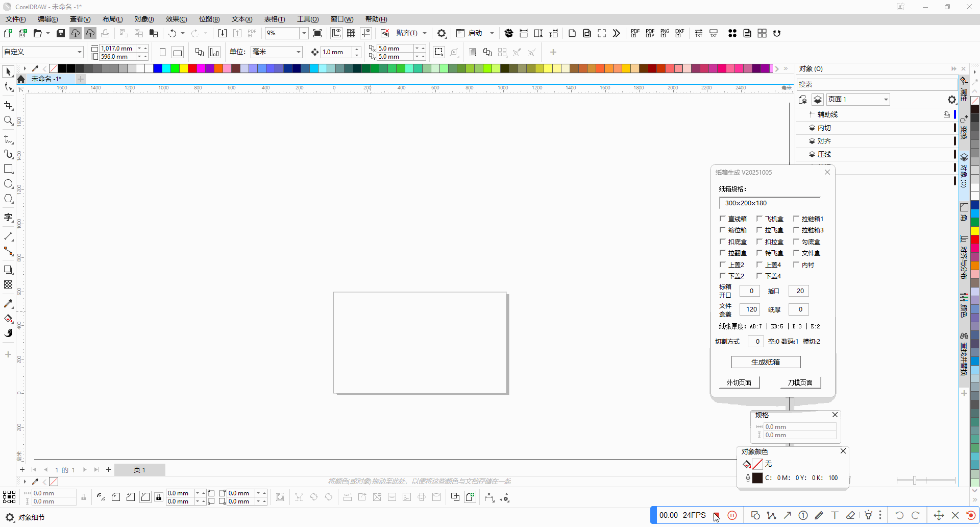This screenshot has height=527, width=980.
Task: Click the 纸箱规格 input field
Action: [x=770, y=203]
